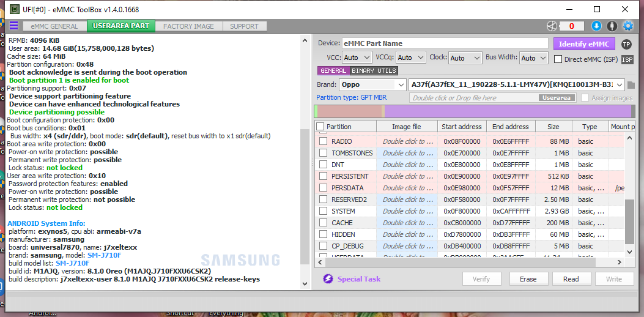Open settings via blue gear icon
This screenshot has height=317, width=644.
628,26
